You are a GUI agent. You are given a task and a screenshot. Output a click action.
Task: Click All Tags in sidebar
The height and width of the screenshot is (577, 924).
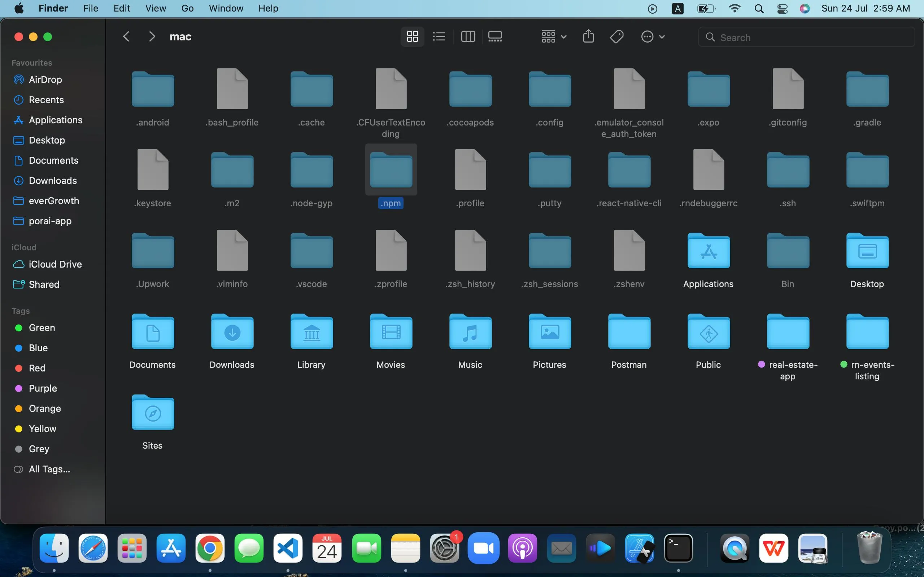point(49,469)
